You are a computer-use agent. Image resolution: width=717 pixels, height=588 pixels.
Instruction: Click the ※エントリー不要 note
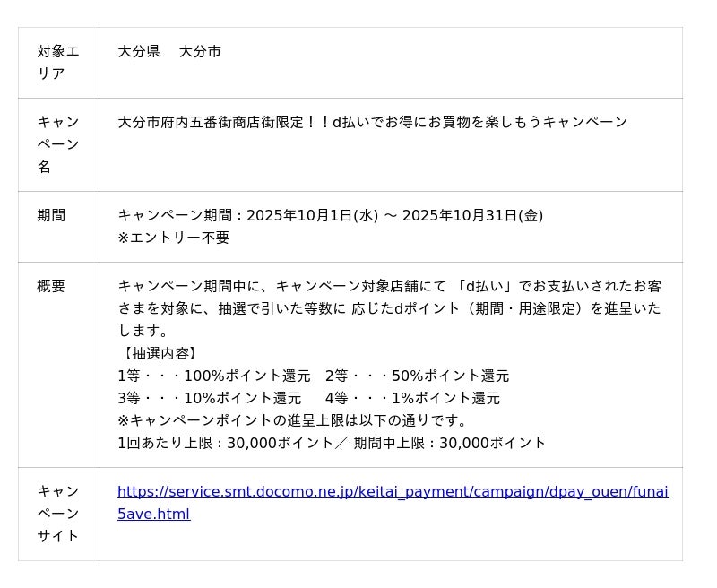173,238
